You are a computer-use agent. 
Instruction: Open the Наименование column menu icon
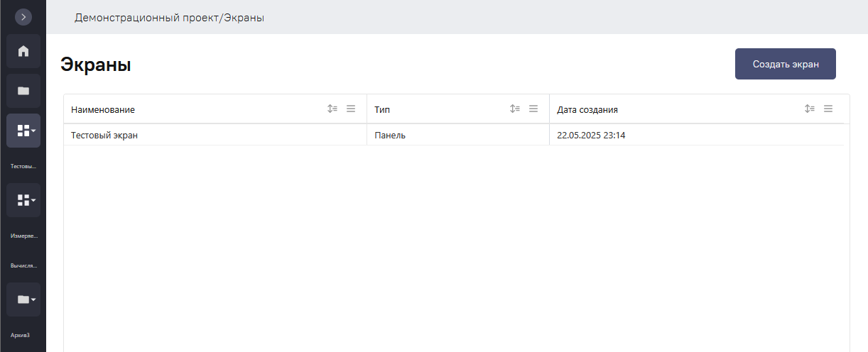point(351,109)
